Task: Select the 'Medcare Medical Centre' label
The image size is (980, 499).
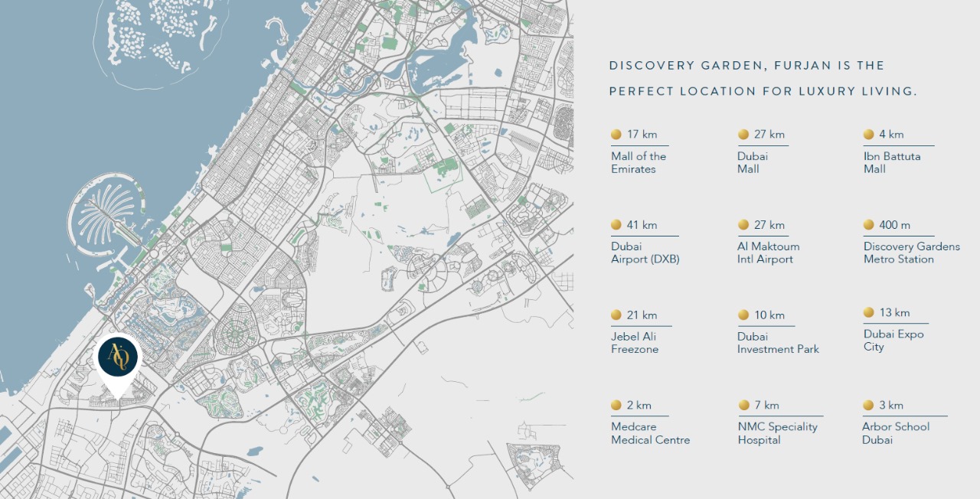Action: [x=651, y=433]
